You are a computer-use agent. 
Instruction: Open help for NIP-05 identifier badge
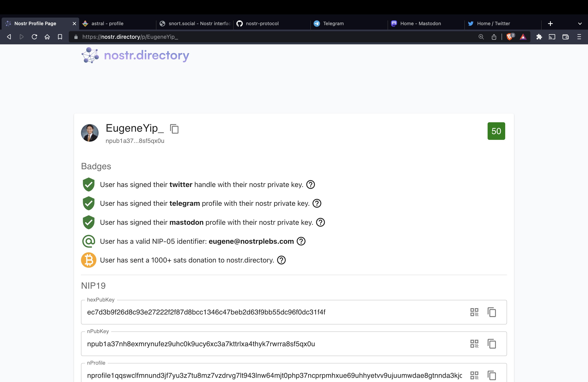point(301,241)
